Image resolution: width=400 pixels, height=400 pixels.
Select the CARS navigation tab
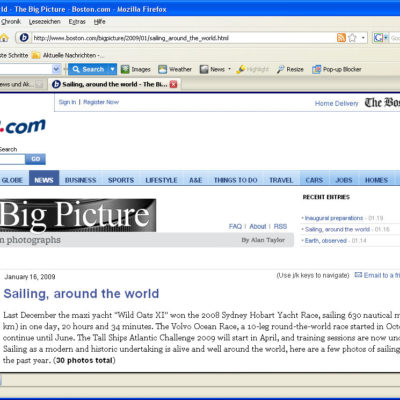point(314,180)
